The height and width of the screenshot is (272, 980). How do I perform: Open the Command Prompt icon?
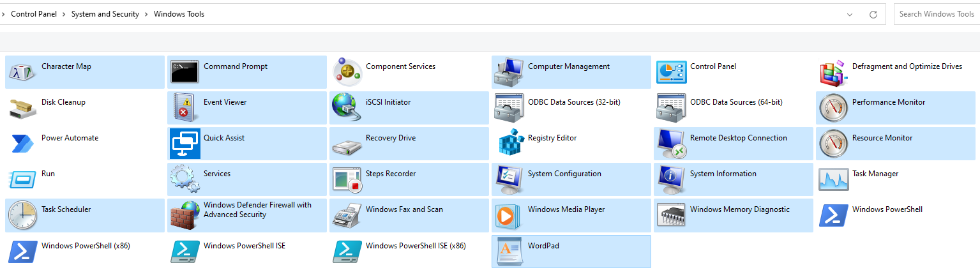coord(185,73)
